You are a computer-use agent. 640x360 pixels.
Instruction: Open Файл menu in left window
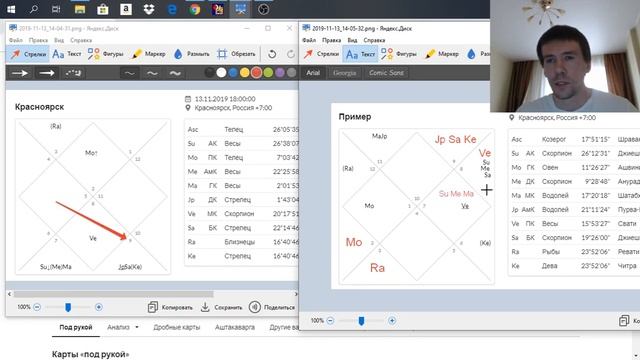(16, 40)
